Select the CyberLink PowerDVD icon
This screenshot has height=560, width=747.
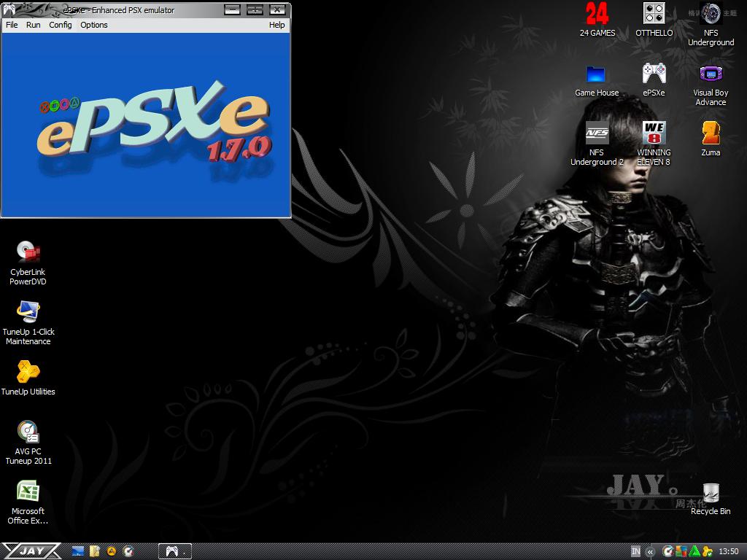(x=28, y=262)
